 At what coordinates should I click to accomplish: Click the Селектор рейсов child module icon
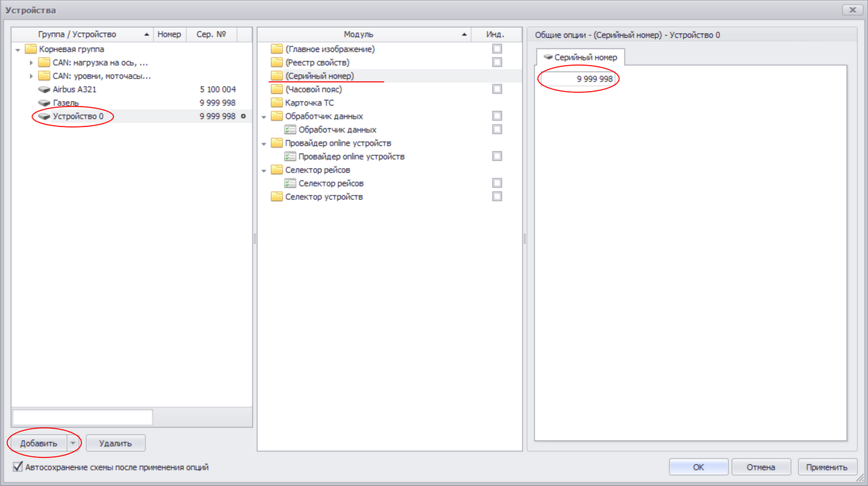(290, 183)
